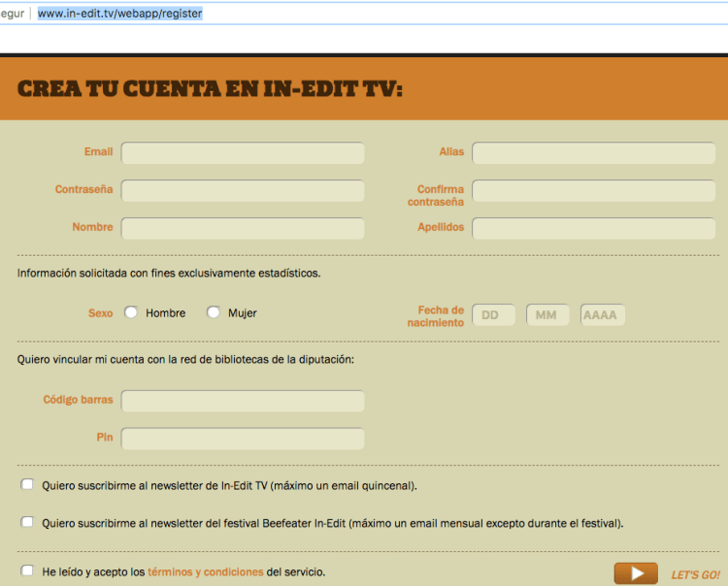This screenshot has width=728, height=586.
Task: Focus the Alias input field
Action: (593, 152)
